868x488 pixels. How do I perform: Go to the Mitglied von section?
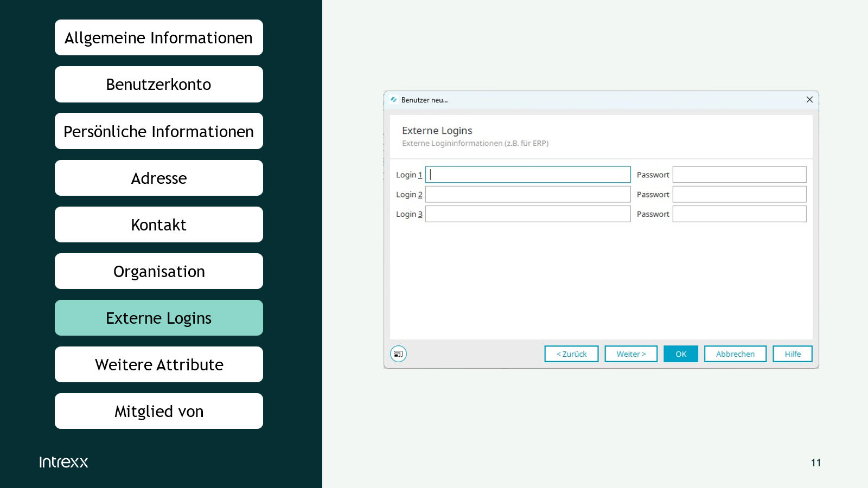point(159,411)
